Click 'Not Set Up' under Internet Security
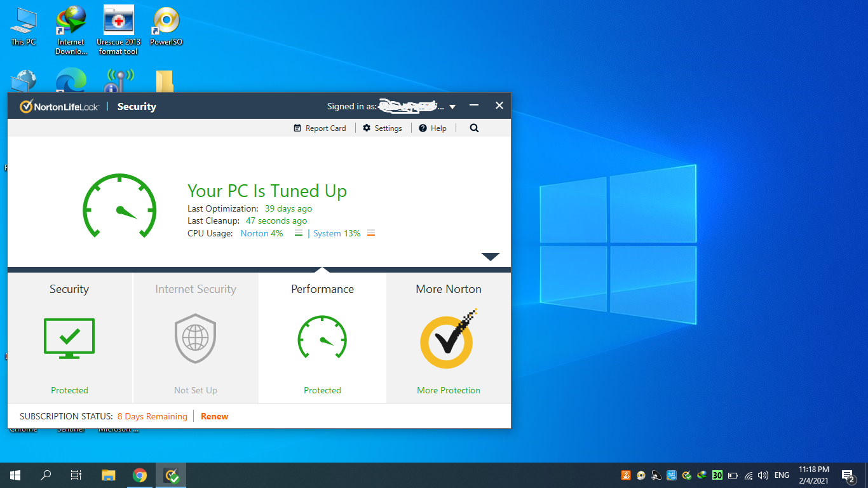Viewport: 868px width, 488px height. (196, 390)
